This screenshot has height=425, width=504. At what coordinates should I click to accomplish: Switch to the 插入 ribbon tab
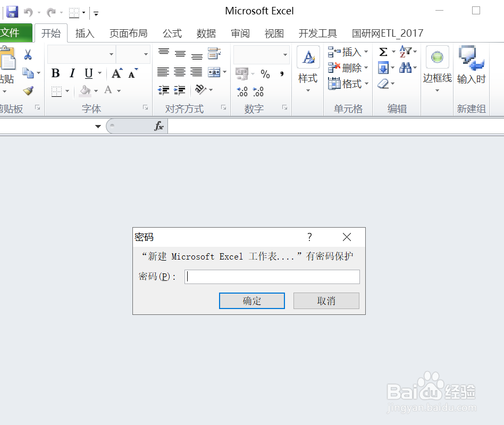(x=85, y=33)
